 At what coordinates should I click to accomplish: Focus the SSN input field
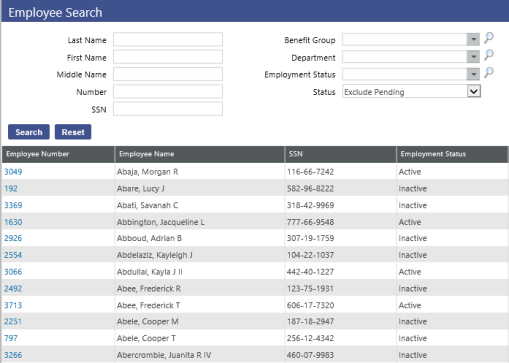(x=168, y=109)
